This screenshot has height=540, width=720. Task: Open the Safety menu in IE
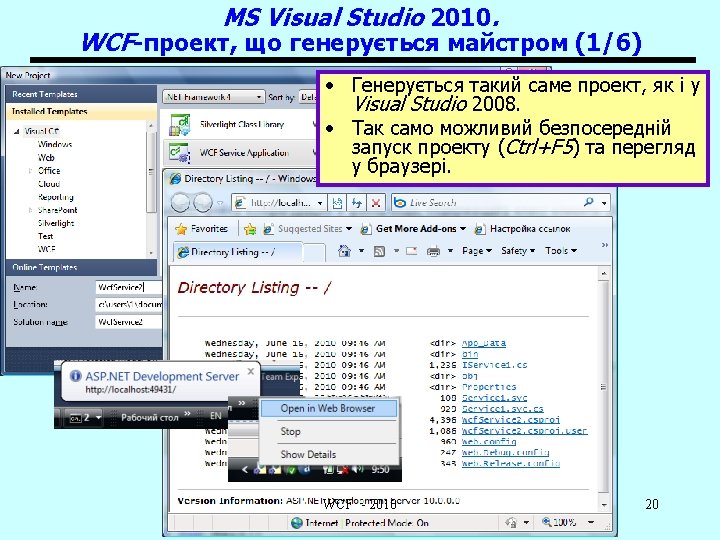(518, 251)
